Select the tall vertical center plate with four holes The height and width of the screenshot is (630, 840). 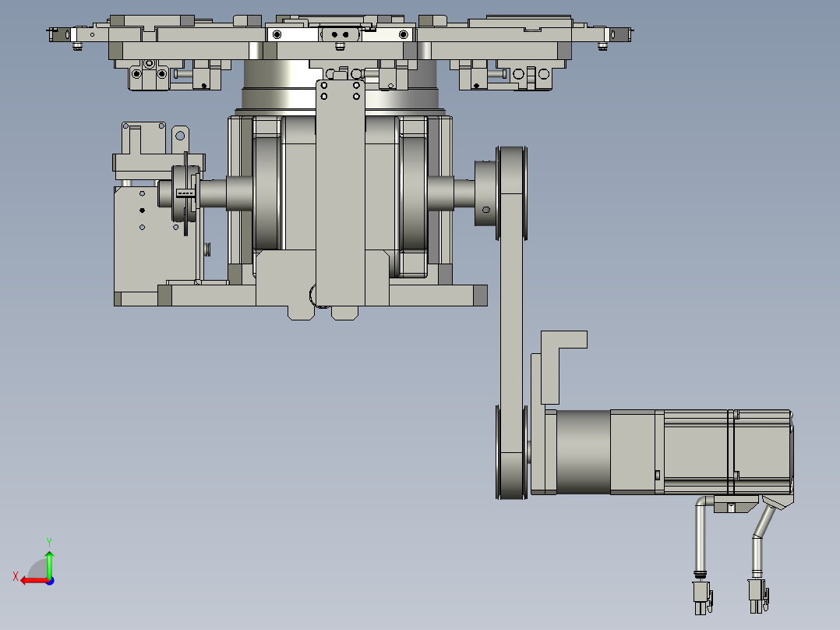coord(341,193)
